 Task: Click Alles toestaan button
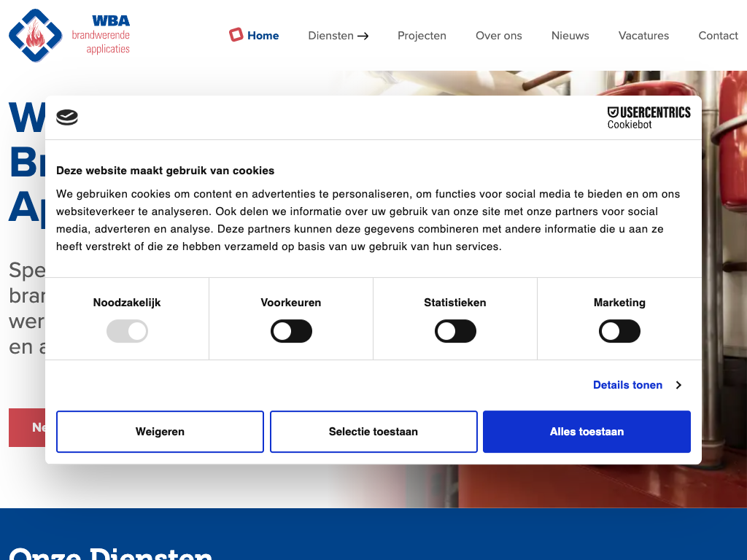(587, 432)
